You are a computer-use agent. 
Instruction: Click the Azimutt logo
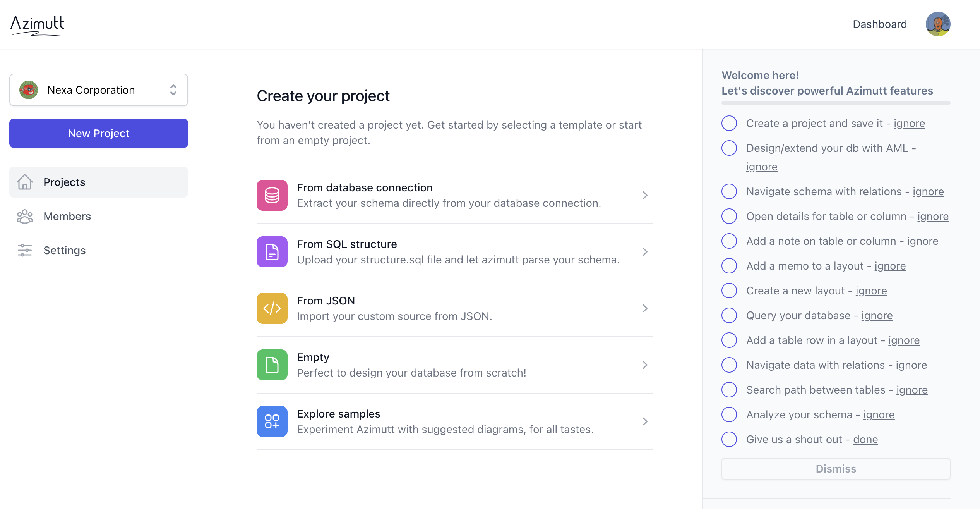(37, 26)
